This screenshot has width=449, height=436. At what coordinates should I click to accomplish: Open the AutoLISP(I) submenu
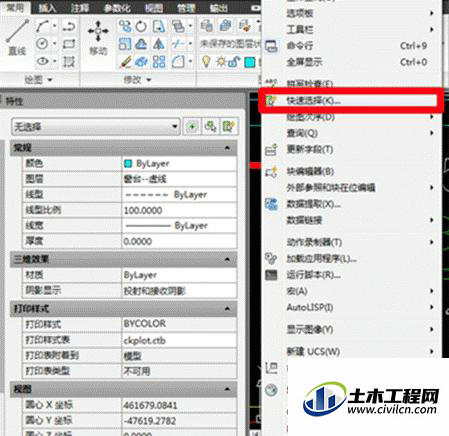(x=352, y=307)
